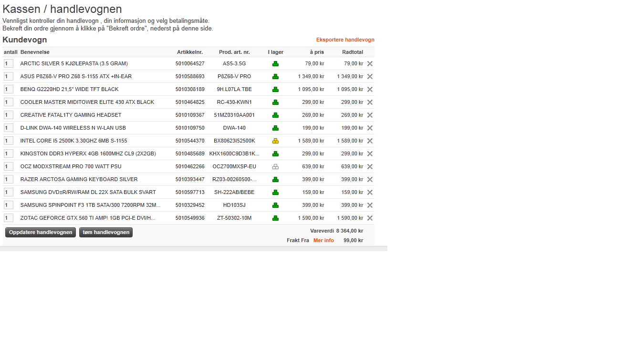
Task: Delete D-LINK DWA-140 row via X icon
Action: [370, 128]
